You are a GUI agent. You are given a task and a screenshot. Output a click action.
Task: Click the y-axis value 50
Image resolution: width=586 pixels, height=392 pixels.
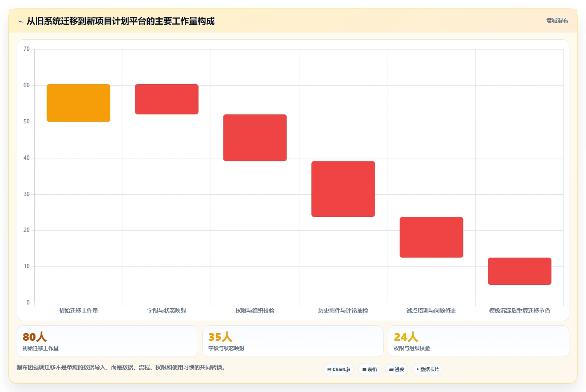26,122
